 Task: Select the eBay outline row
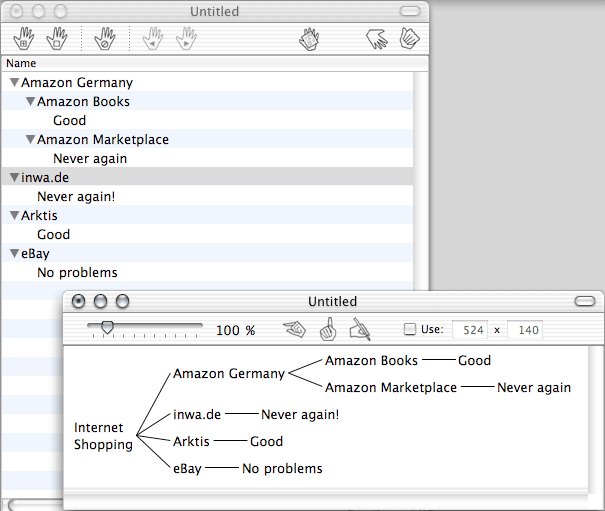(207, 253)
